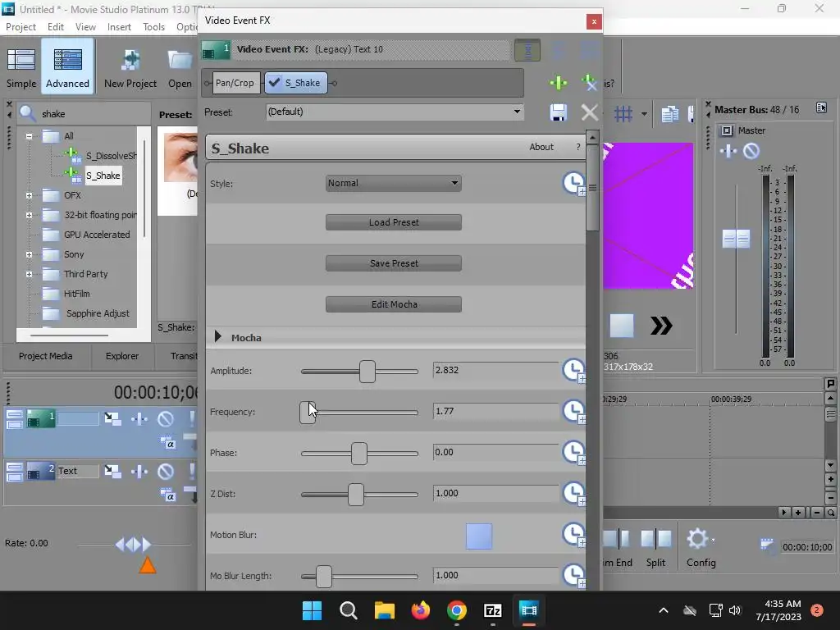Click the Frequency value field 1.77
The image size is (840, 630).
495,411
